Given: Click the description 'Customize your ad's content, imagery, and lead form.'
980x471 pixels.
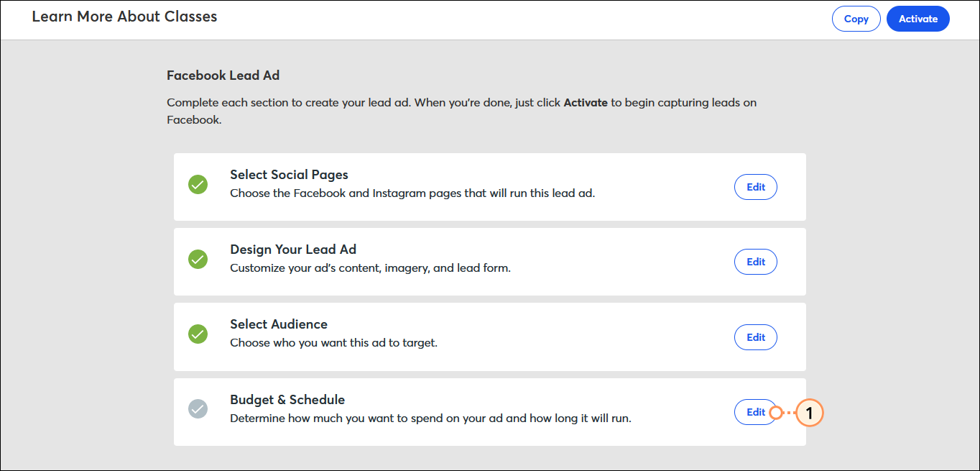Looking at the screenshot, I should point(370,268).
